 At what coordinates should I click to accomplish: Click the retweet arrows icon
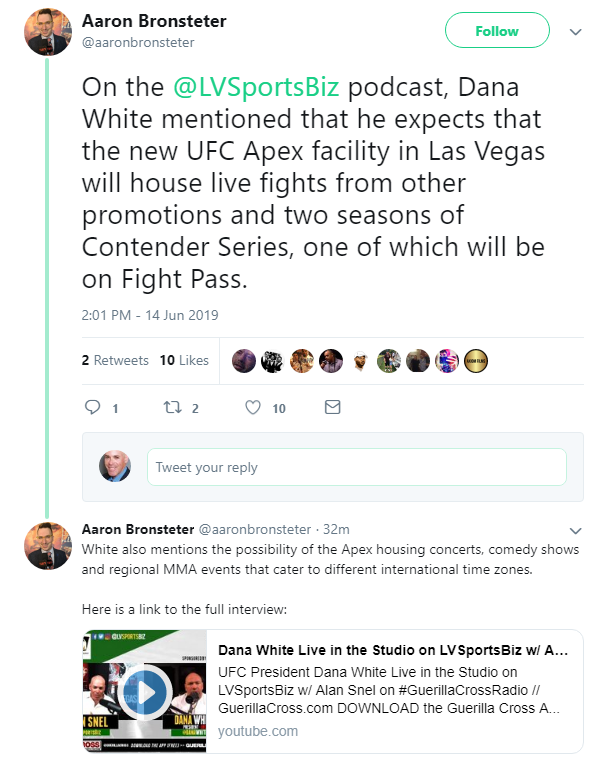coord(173,407)
